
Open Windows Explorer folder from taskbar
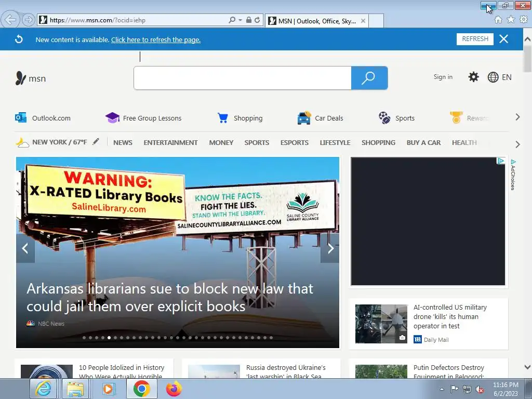pos(75,389)
